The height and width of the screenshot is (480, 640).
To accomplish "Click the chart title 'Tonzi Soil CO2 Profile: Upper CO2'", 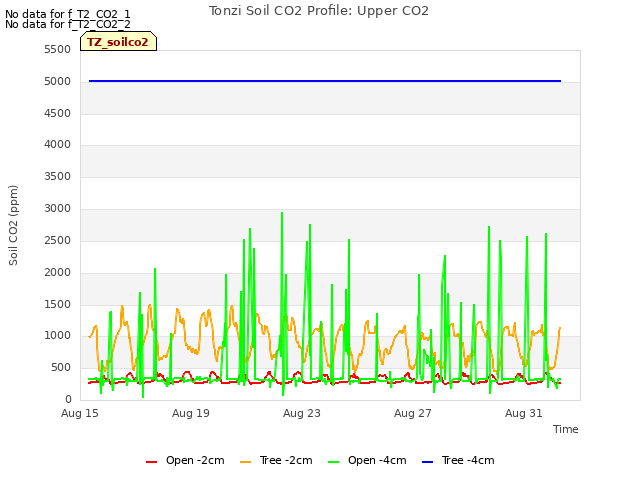I will [x=319, y=11].
